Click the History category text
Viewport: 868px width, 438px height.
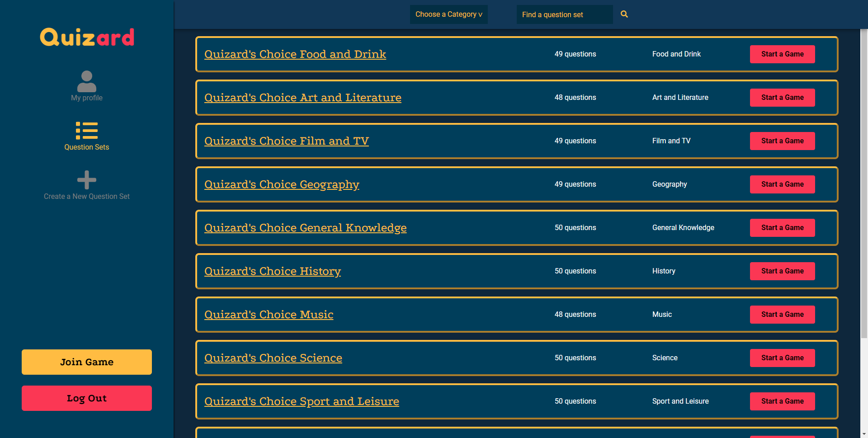click(664, 271)
